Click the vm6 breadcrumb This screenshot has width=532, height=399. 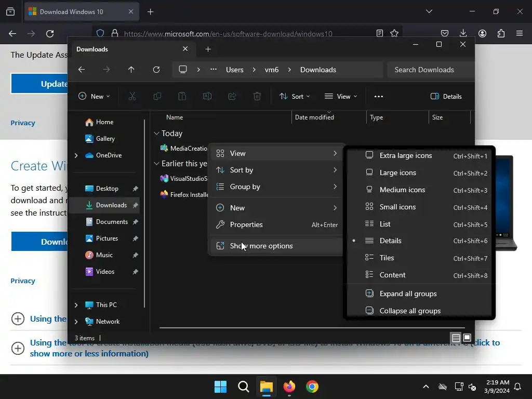tap(272, 70)
